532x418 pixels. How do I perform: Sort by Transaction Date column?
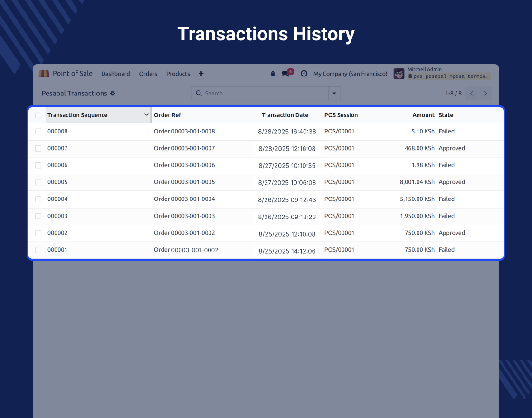[x=285, y=115]
